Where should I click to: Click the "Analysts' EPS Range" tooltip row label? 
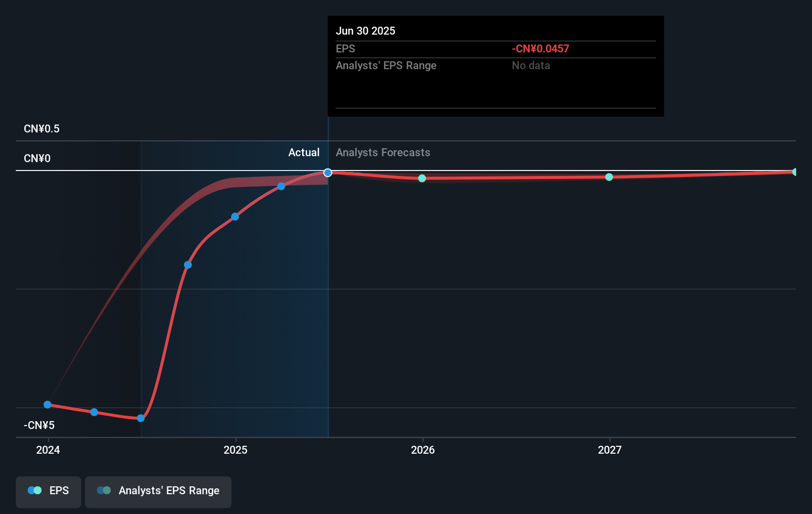click(386, 65)
